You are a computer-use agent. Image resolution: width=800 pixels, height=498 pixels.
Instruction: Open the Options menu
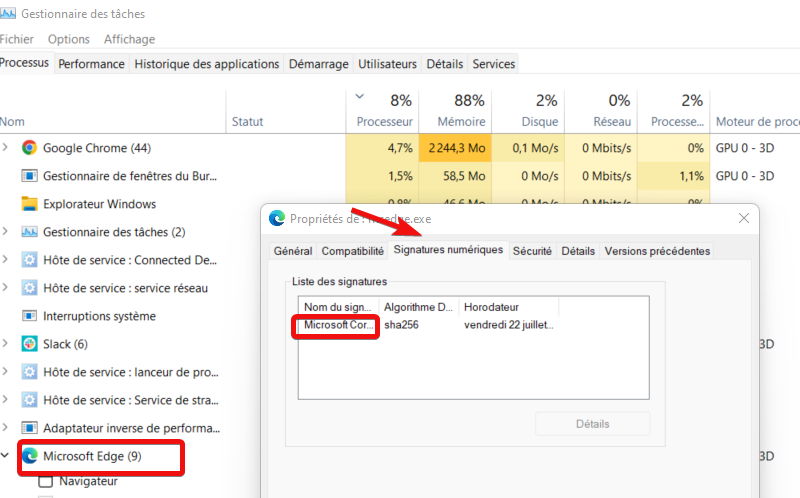(68, 39)
